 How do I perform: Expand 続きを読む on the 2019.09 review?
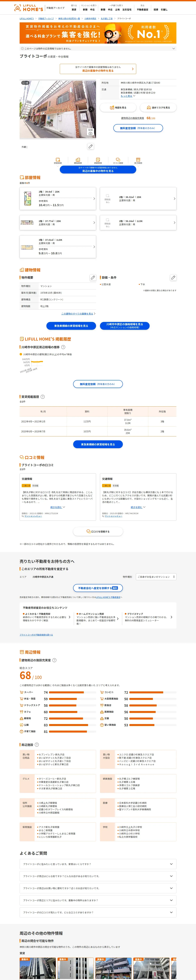pyautogui.click(x=138, y=507)
